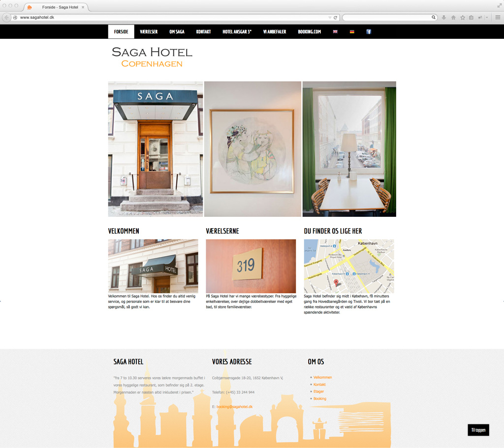View the framed artwork photo

tap(252, 149)
